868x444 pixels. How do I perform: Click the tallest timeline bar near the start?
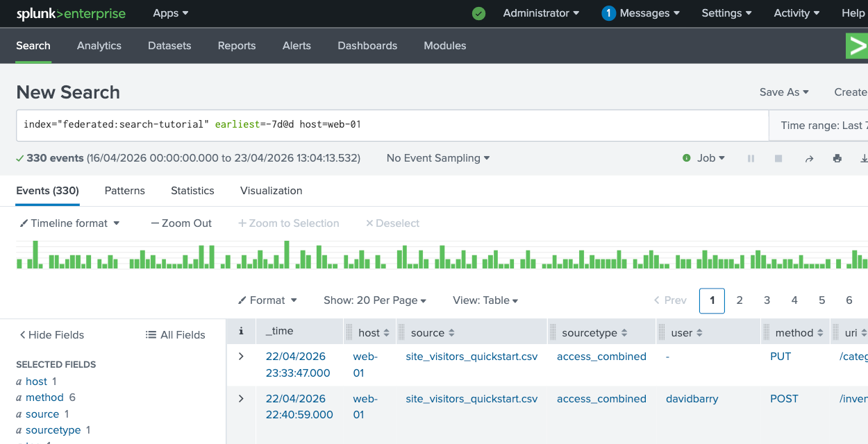coord(35,255)
